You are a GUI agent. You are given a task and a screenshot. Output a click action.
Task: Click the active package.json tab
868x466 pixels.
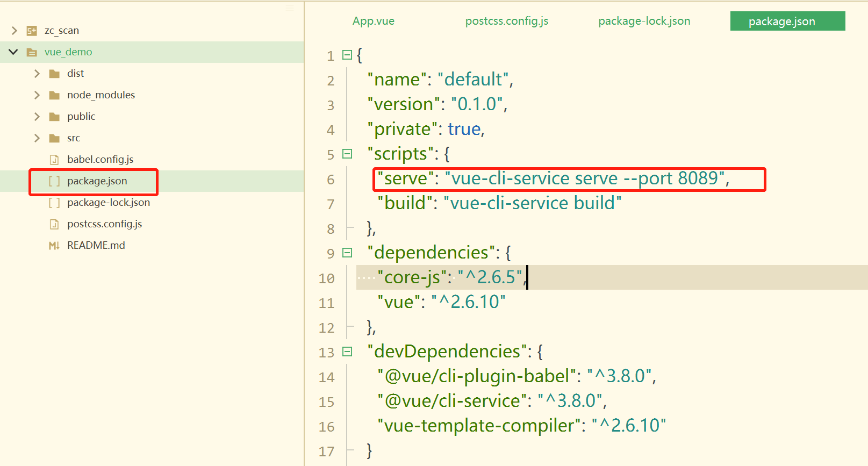(x=787, y=21)
